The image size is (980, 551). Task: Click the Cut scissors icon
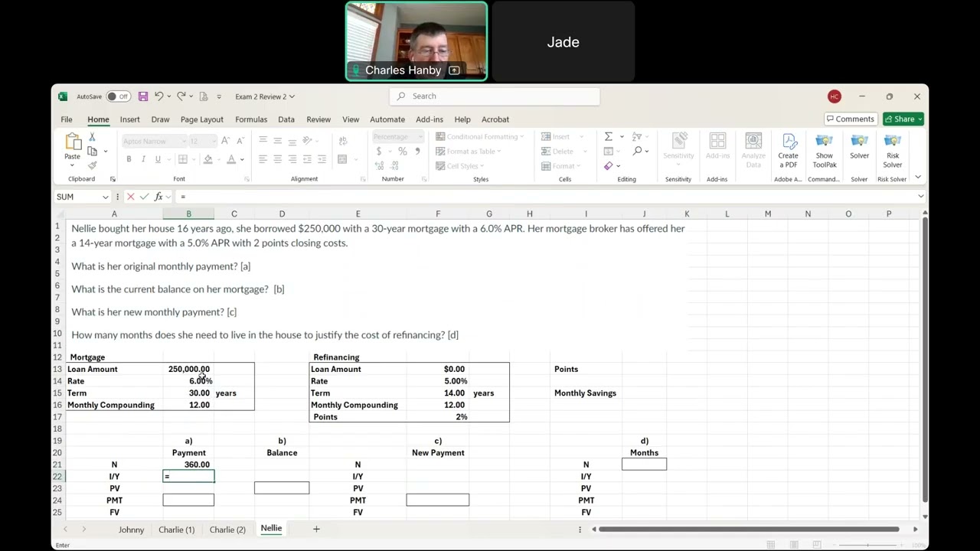coord(92,137)
